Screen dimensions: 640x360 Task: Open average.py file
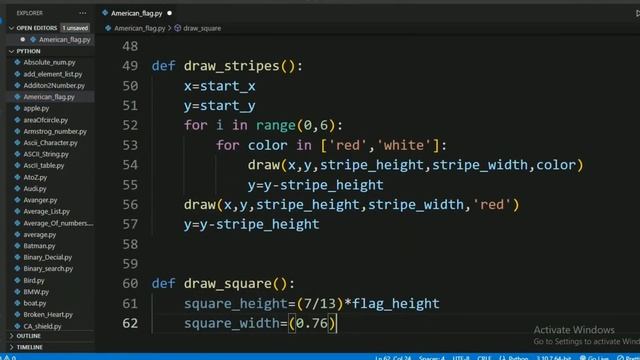[40, 235]
